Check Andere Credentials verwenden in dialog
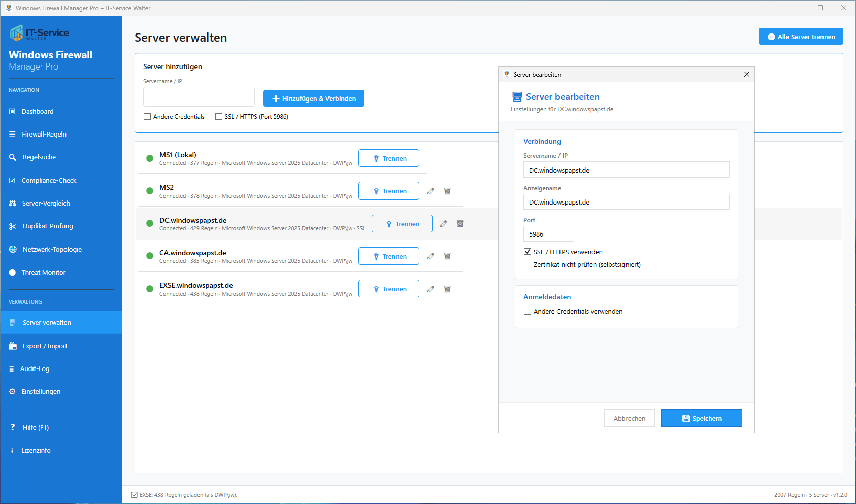856x504 pixels. pos(528,311)
